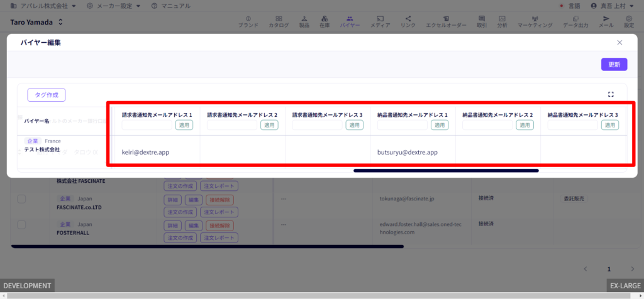Image resolution: width=644 pixels, height=299 pixels.
Task: Focus 納品書通知先メールアドレス 3 header input
Action: [572, 125]
